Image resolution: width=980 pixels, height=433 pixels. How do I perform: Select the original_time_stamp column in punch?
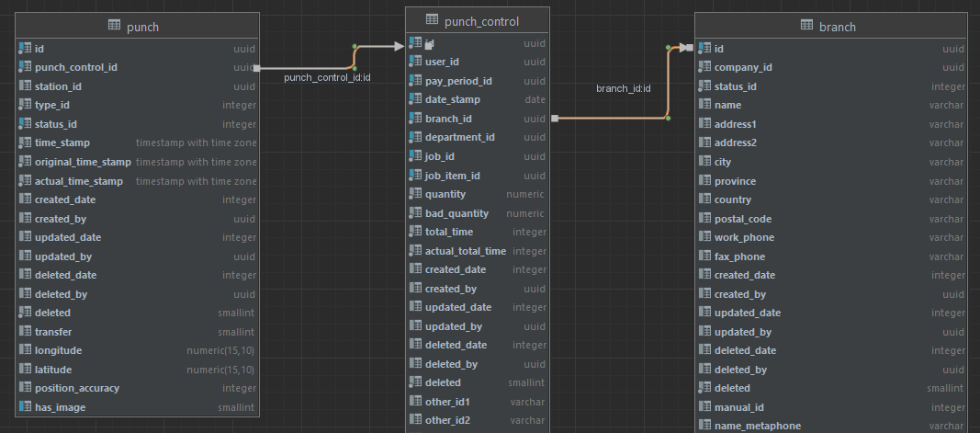83,162
